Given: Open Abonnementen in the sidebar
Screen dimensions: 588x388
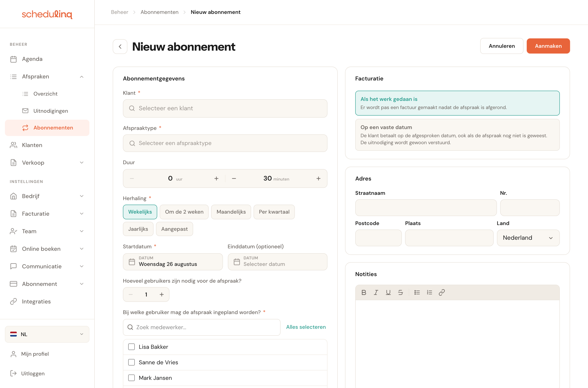Looking at the screenshot, I should [47, 128].
